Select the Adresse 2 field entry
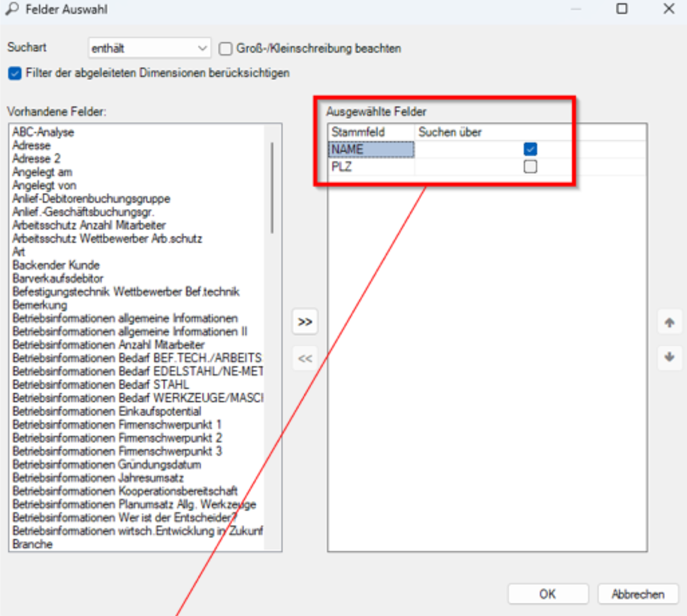The height and width of the screenshot is (616, 687). pyautogui.click(x=36, y=158)
